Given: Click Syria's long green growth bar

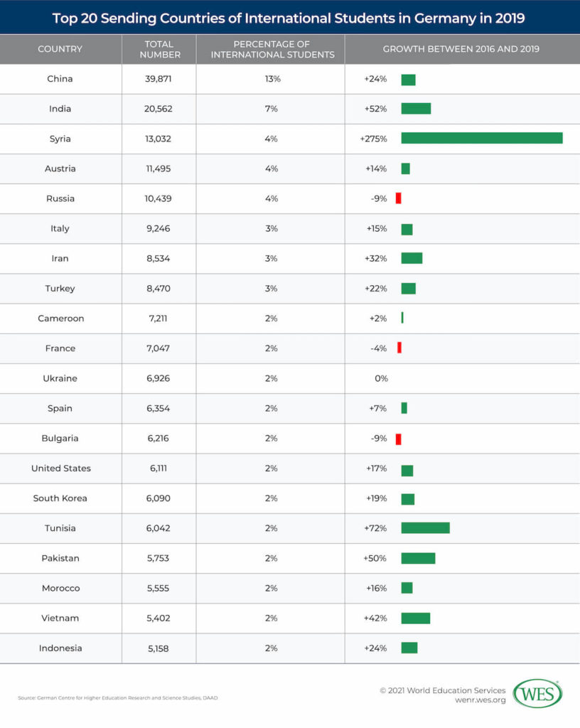Looking at the screenshot, I should pos(481,138).
